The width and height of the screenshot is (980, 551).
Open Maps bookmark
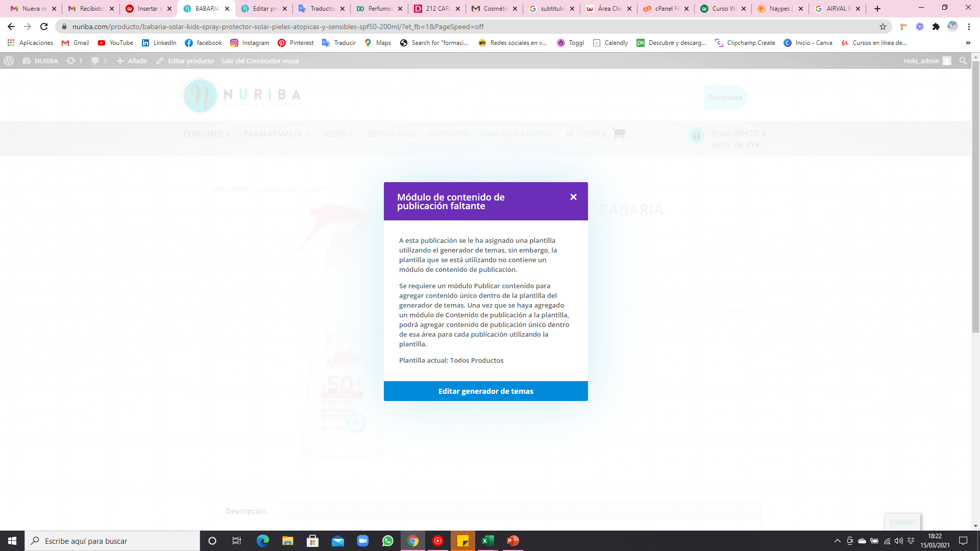pos(378,43)
